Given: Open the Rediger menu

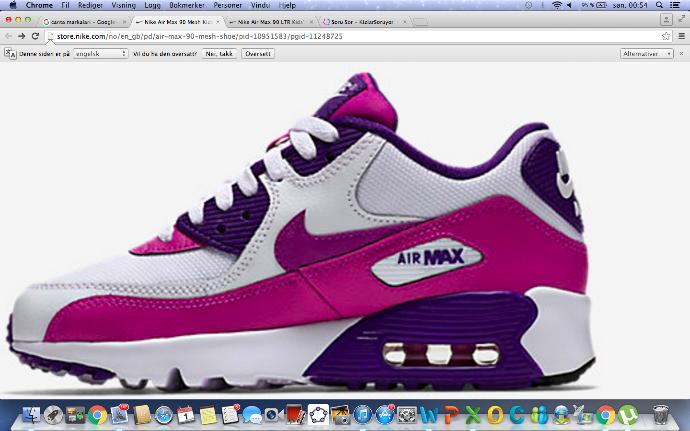Looking at the screenshot, I should [90, 5].
